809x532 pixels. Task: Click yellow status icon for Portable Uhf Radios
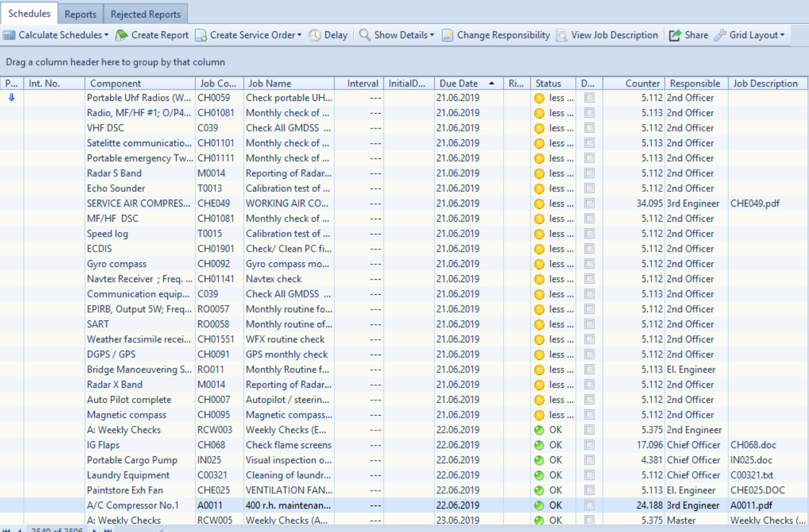coord(539,98)
